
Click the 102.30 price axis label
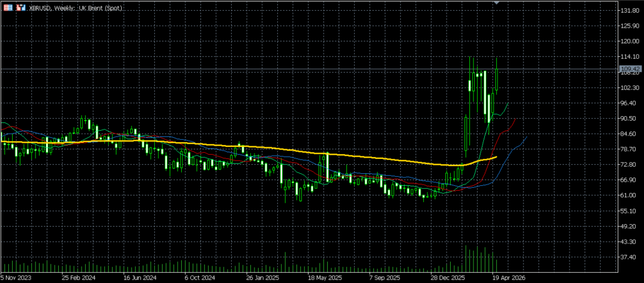click(x=630, y=88)
